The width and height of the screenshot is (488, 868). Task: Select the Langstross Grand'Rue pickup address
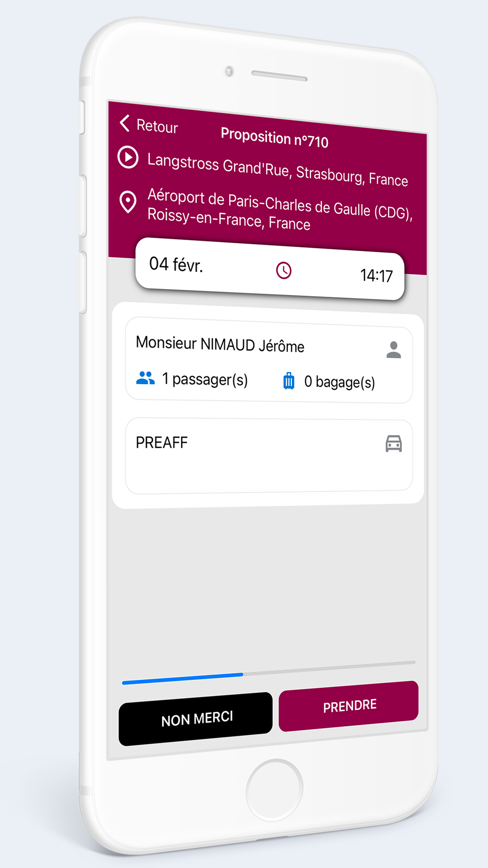pos(277,169)
